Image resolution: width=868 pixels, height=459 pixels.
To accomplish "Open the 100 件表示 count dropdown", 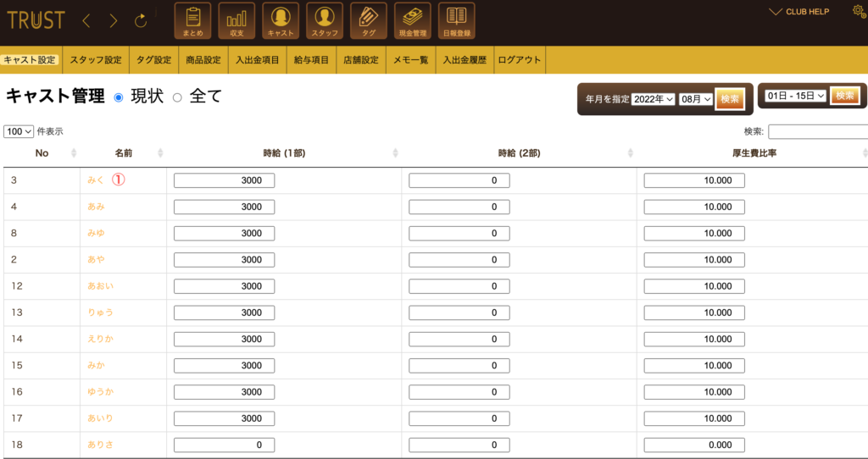I will click(19, 131).
